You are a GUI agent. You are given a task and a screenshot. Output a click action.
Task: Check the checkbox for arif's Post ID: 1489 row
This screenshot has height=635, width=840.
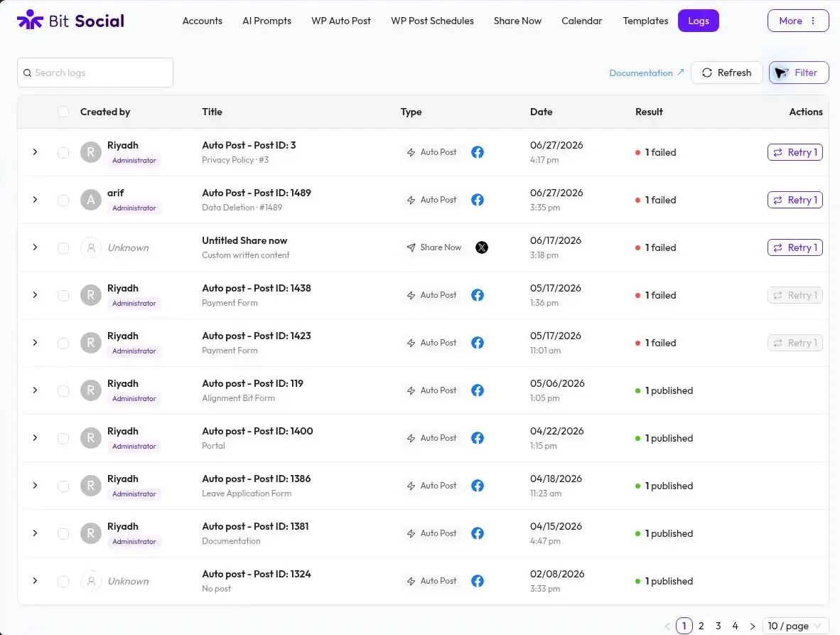(x=63, y=201)
